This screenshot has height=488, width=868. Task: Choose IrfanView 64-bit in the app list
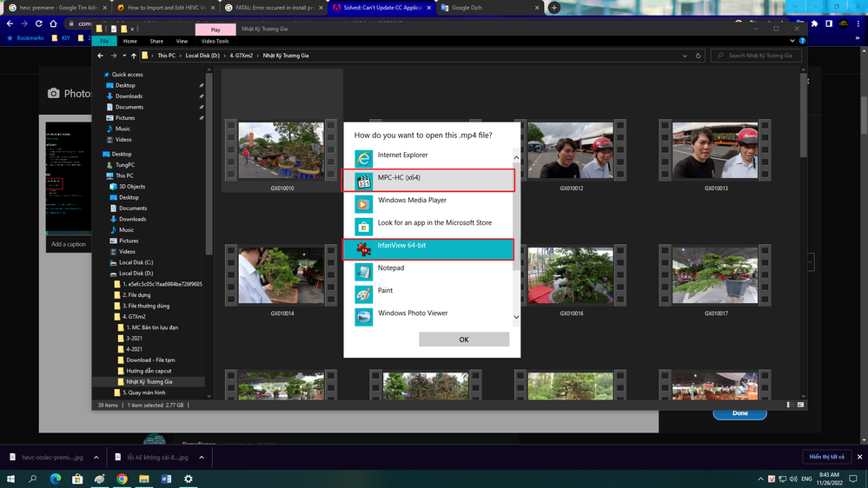[427, 249]
